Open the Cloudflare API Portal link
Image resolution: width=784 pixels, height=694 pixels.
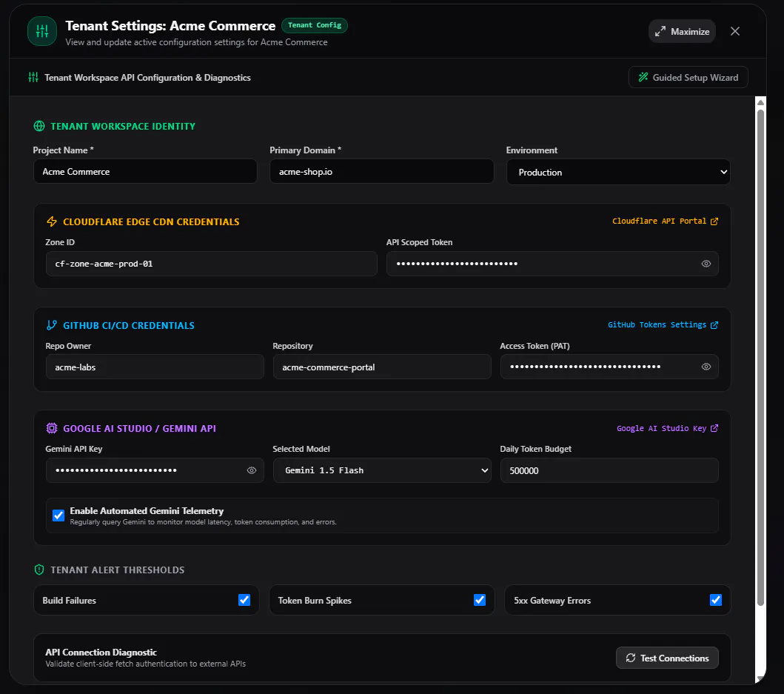tap(665, 221)
